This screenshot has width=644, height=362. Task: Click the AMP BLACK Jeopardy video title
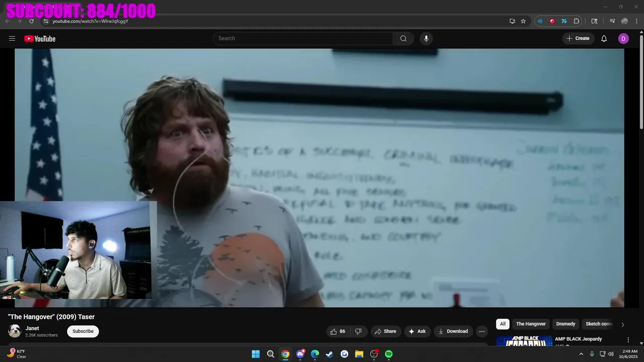point(578,339)
